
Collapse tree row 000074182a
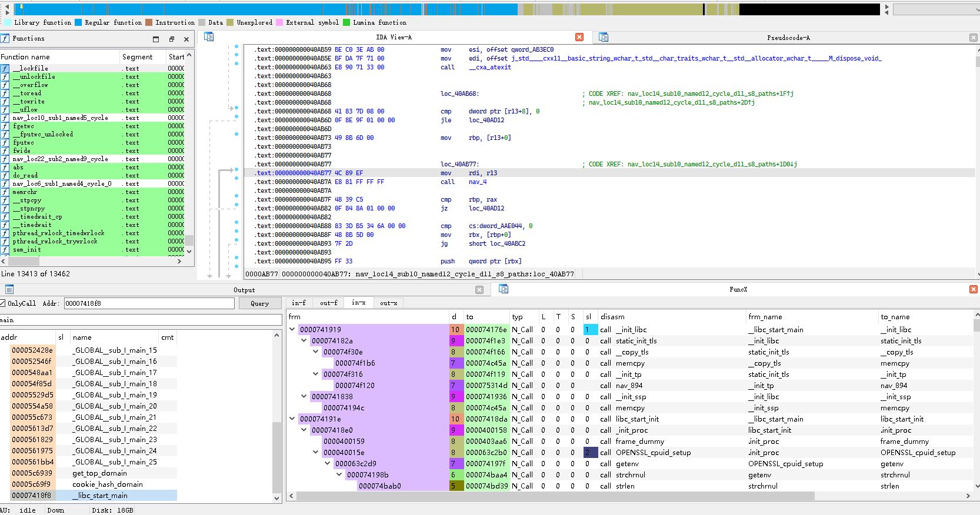coord(304,340)
